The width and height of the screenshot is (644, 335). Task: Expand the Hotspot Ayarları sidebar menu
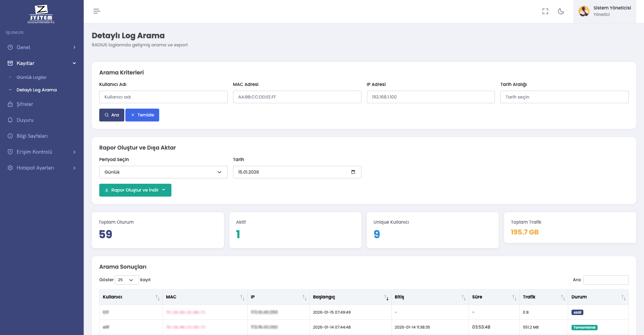[42, 168]
